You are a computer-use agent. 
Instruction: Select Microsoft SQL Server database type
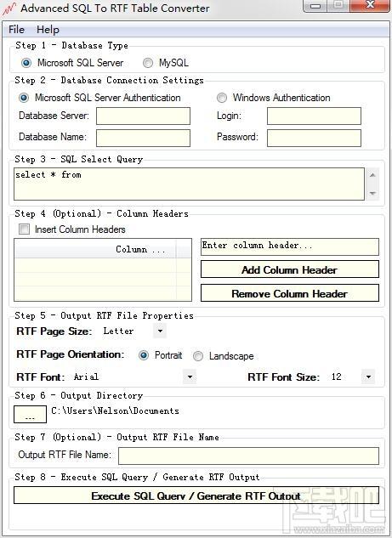click(x=26, y=63)
